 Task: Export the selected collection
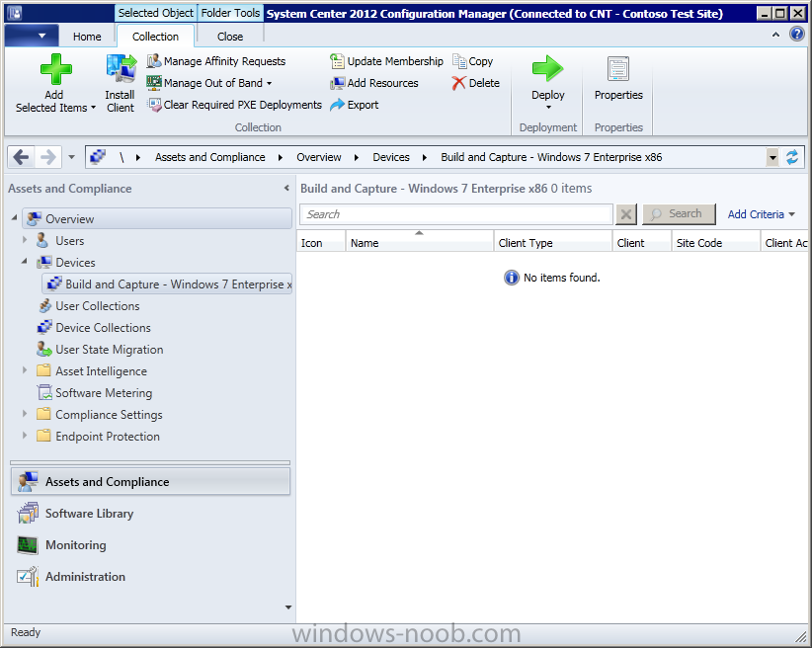click(x=355, y=105)
